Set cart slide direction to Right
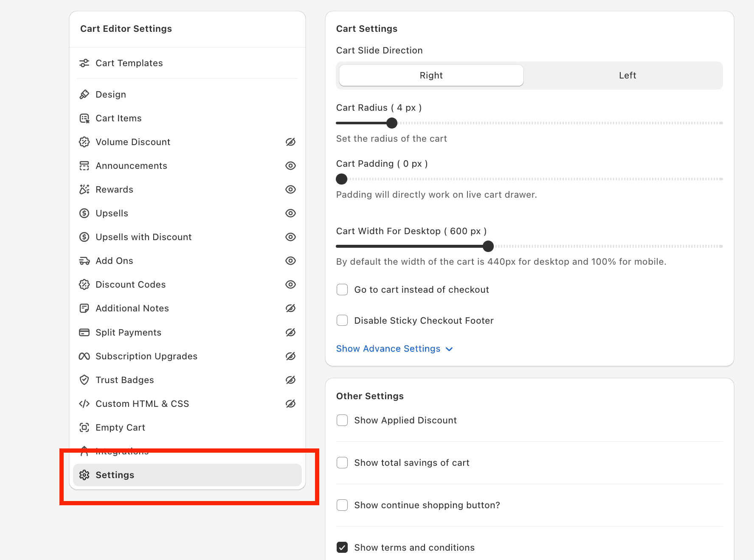Viewport: 754px width, 560px height. [x=431, y=76]
